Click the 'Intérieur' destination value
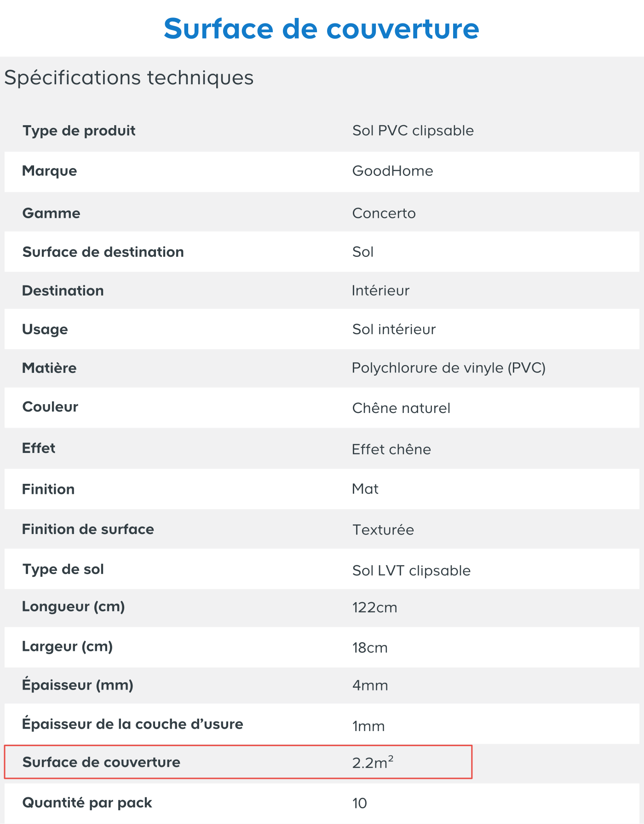The image size is (644, 824). pos(380,291)
